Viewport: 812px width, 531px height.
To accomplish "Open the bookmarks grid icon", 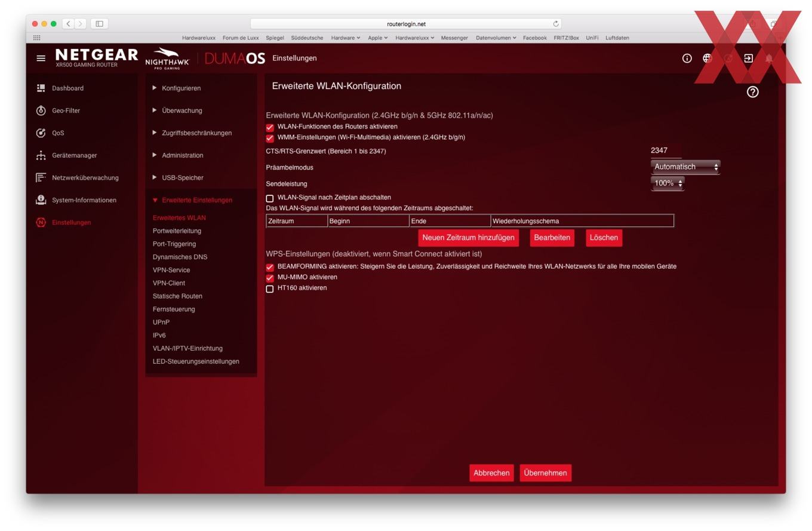I will click(36, 38).
